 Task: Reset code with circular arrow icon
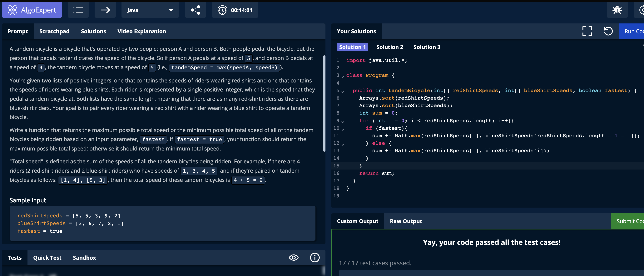click(x=608, y=31)
